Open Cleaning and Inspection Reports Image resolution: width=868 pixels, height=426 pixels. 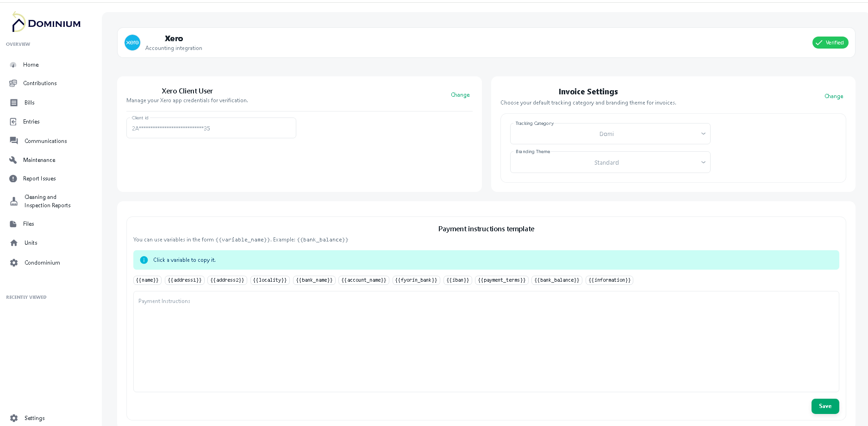[x=47, y=201]
